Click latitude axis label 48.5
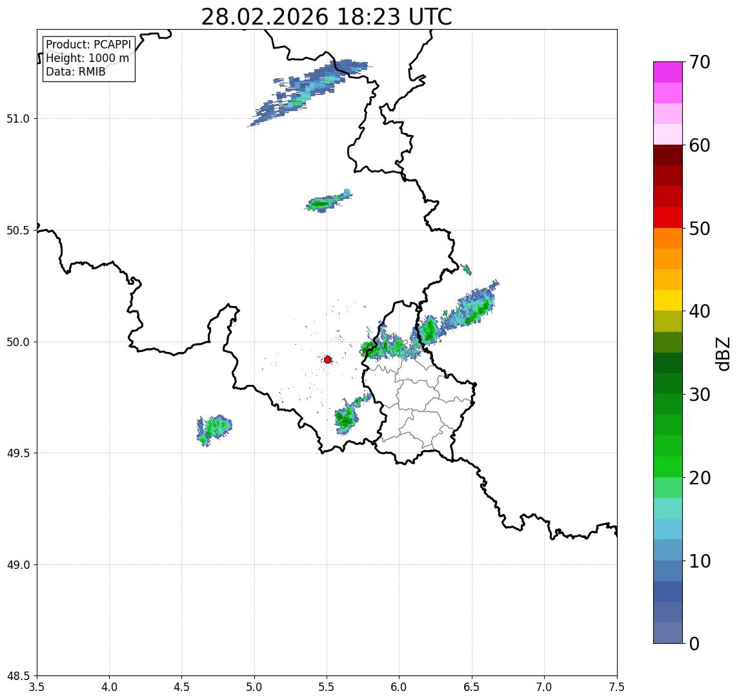 (x=18, y=676)
